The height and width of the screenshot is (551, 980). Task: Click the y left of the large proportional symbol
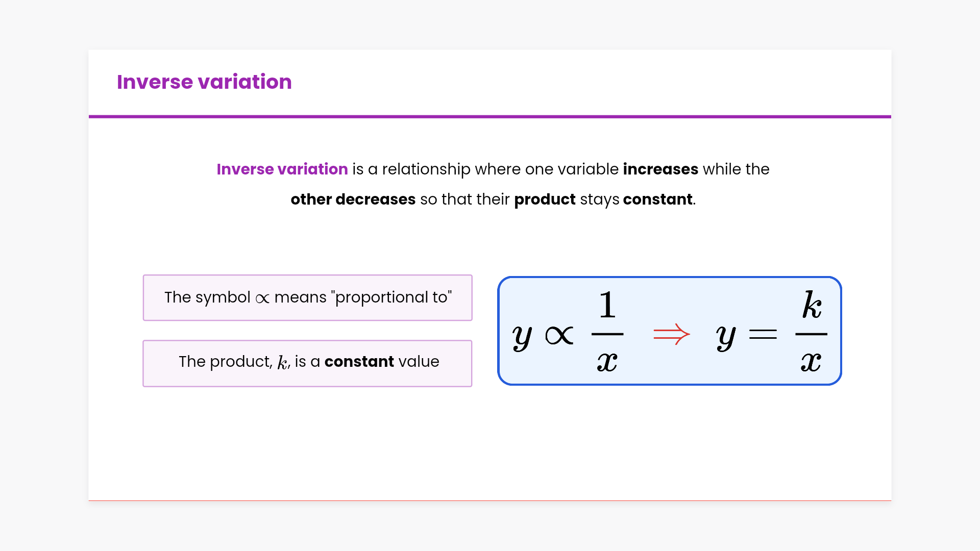click(x=522, y=337)
